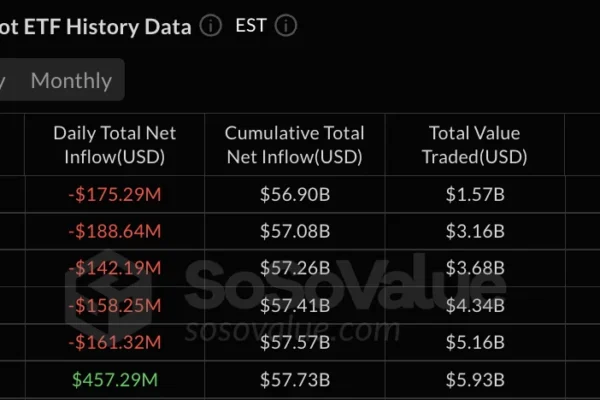Sort by Cumulative Total Net Inflow column
The height and width of the screenshot is (400, 600).
(294, 145)
